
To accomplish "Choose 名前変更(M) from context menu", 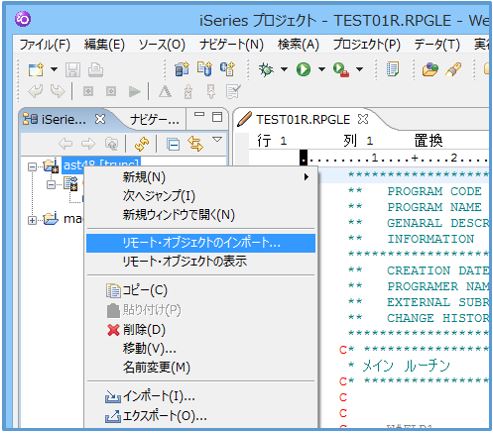I will pos(201,367).
